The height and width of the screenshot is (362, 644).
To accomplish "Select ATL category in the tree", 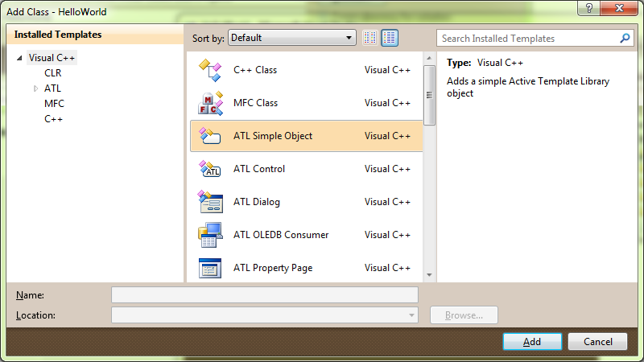I will [52, 88].
